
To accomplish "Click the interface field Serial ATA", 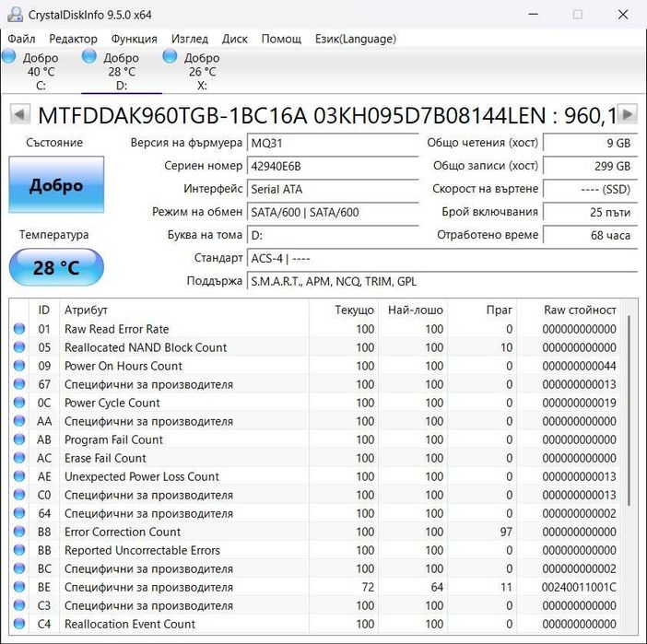I will tap(333, 190).
